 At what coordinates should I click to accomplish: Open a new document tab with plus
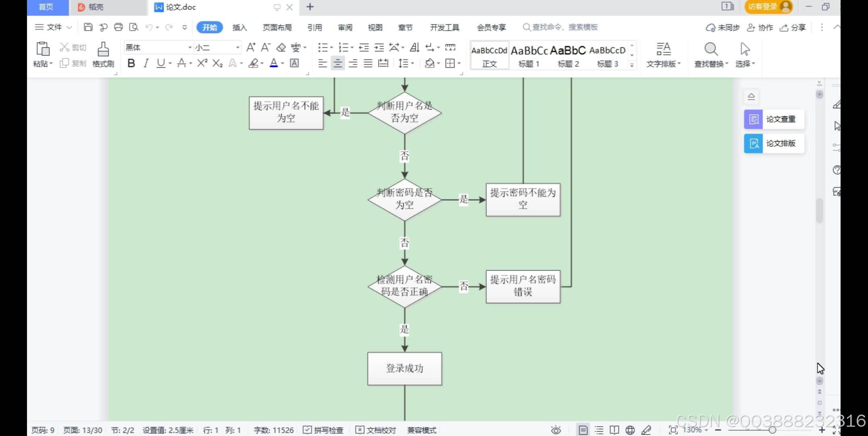pyautogui.click(x=310, y=7)
